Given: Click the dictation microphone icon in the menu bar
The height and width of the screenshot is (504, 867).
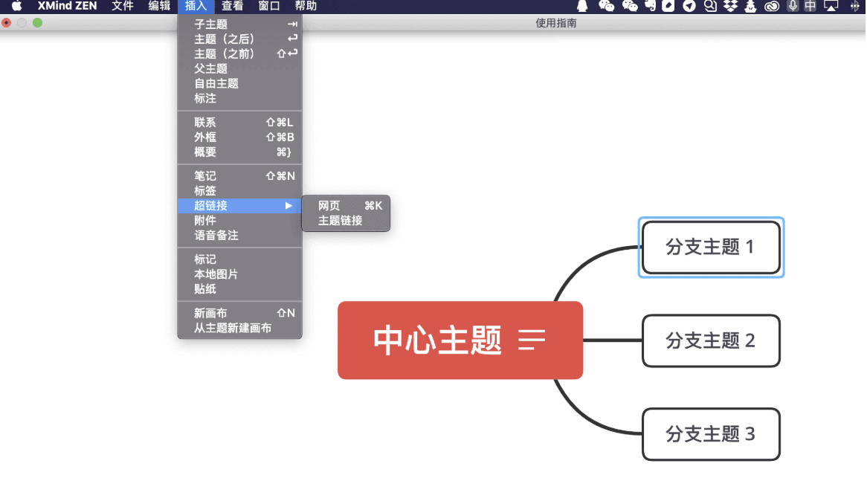Looking at the screenshot, I should 793,6.
